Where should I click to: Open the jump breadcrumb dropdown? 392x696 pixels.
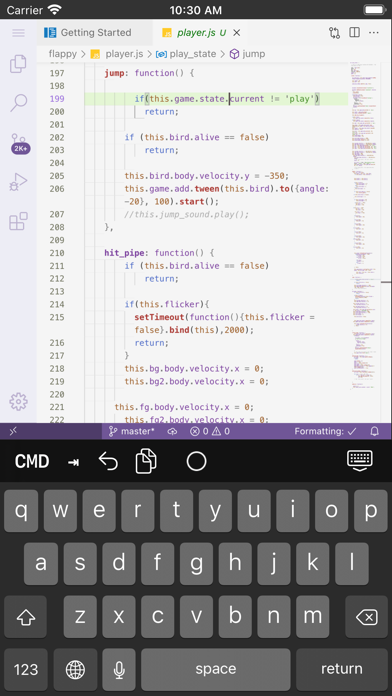click(x=247, y=54)
